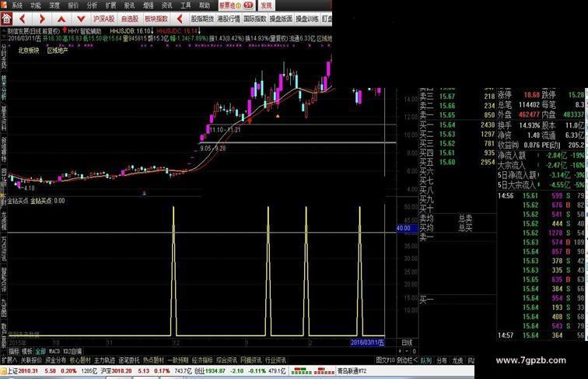Go to the home page icon
The image size is (588, 379).
click(6, 19)
